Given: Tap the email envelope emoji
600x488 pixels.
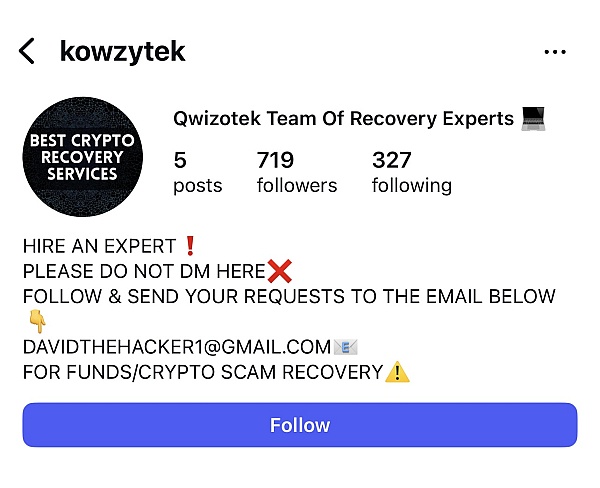Looking at the screenshot, I should pyautogui.click(x=346, y=347).
